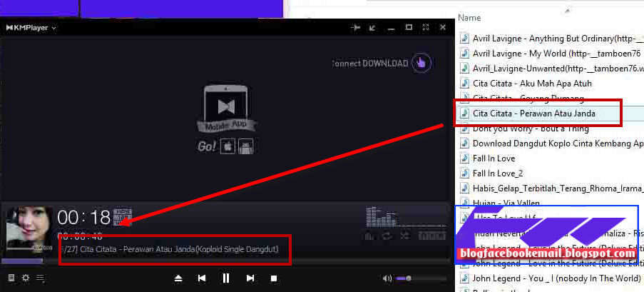Seek using the playback progress bar
This screenshot has width=644, height=292.
[x=226, y=261]
